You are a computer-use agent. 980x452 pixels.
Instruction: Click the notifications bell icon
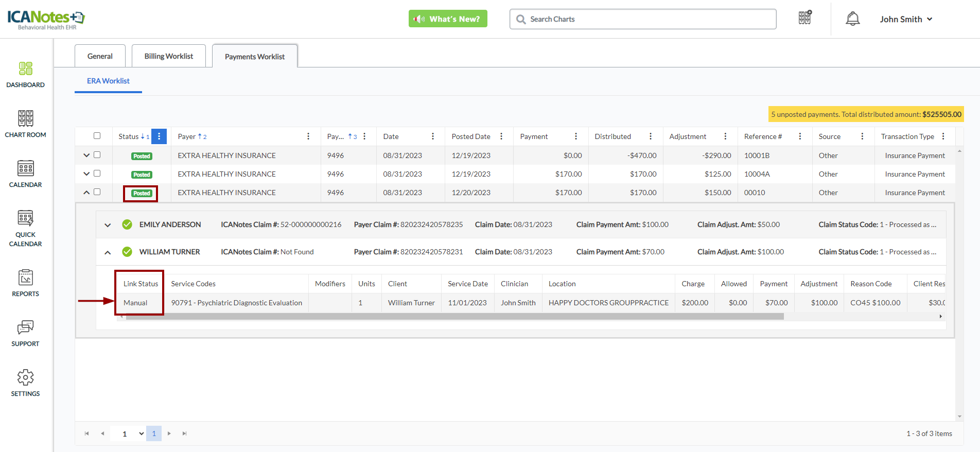tap(852, 19)
